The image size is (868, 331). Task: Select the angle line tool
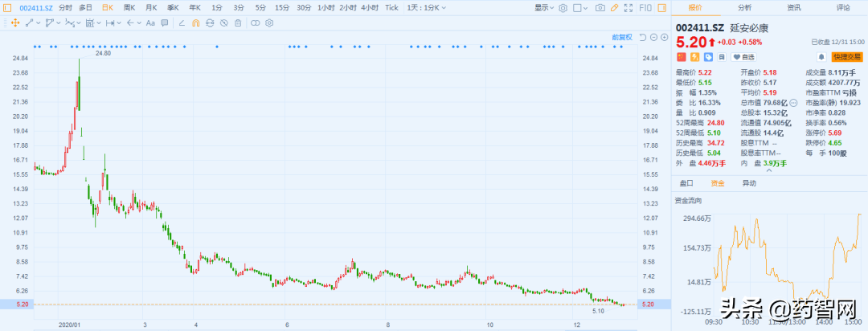182,22
